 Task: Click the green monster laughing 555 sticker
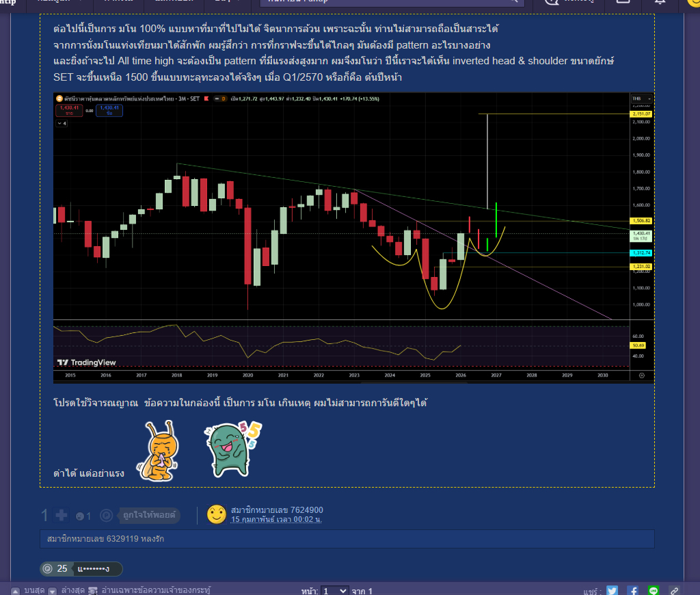pyautogui.click(x=232, y=449)
